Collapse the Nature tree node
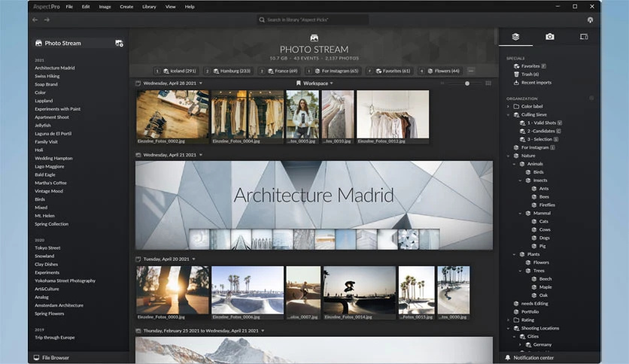The image size is (629, 364). 509,156
